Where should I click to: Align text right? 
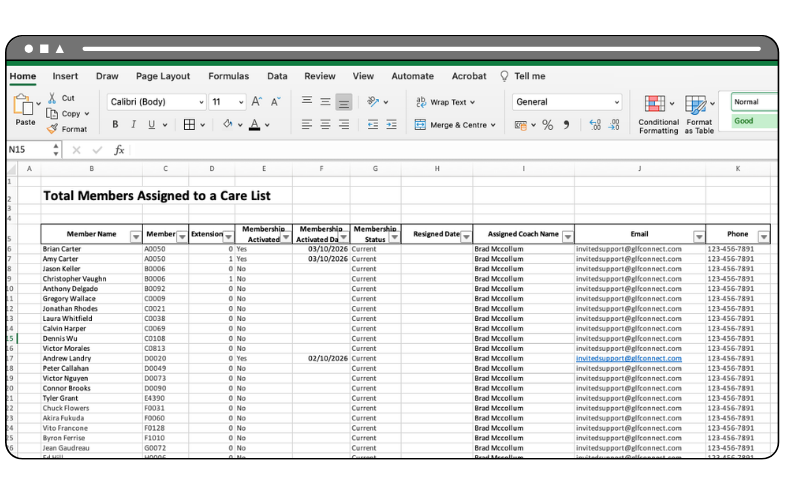[344, 125]
